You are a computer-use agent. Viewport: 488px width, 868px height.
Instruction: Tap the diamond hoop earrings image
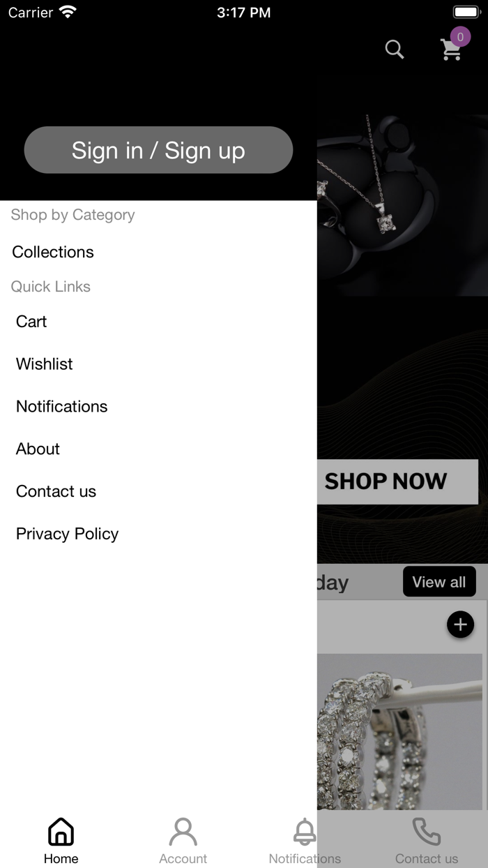[399, 731]
